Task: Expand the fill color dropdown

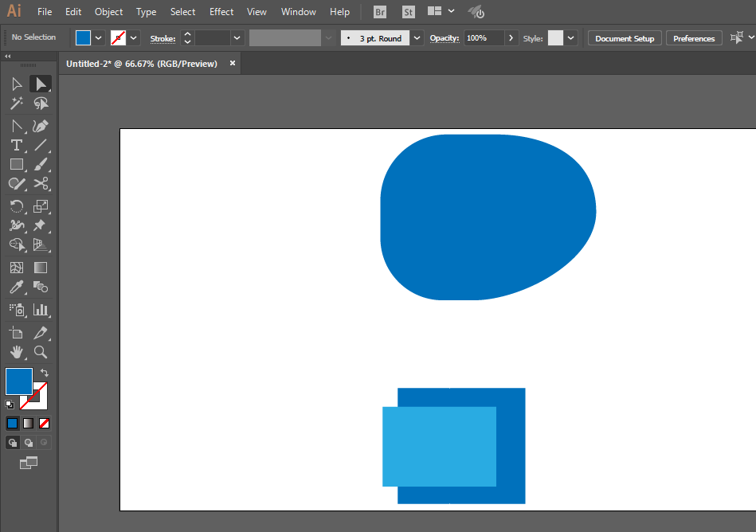Action: click(99, 37)
